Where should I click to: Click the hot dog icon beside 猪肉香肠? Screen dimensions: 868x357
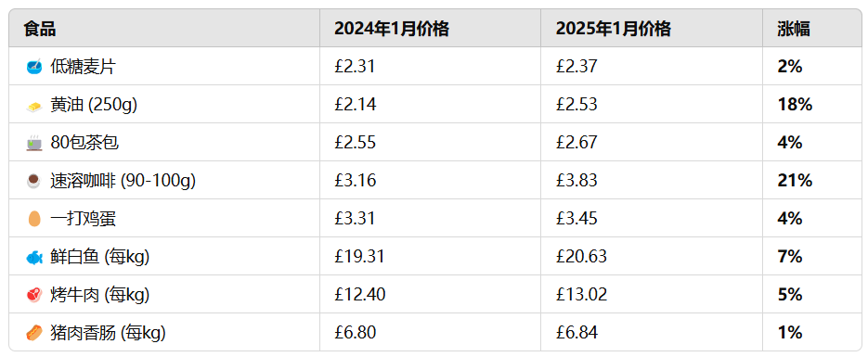[x=34, y=333]
